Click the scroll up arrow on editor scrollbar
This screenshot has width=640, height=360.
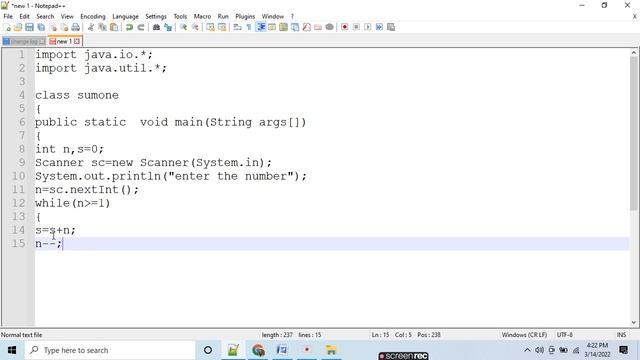point(633,52)
